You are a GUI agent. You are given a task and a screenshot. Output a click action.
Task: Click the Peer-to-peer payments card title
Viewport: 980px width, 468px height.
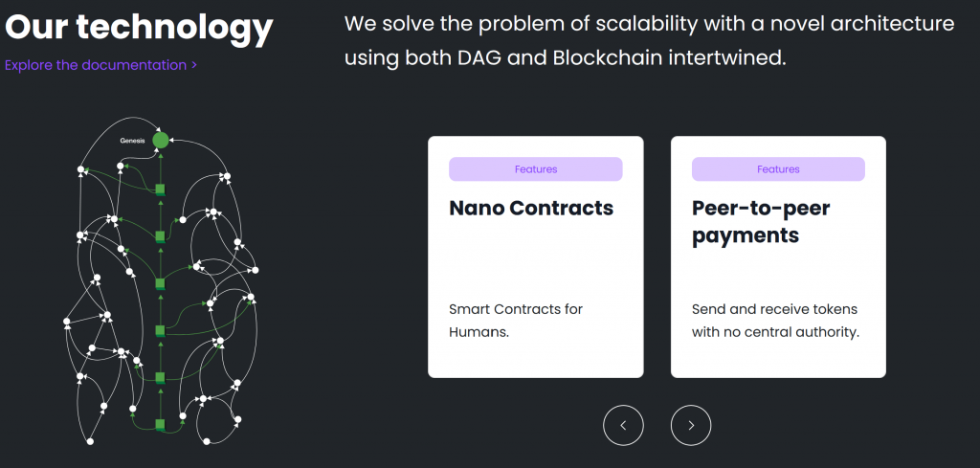[x=761, y=222]
